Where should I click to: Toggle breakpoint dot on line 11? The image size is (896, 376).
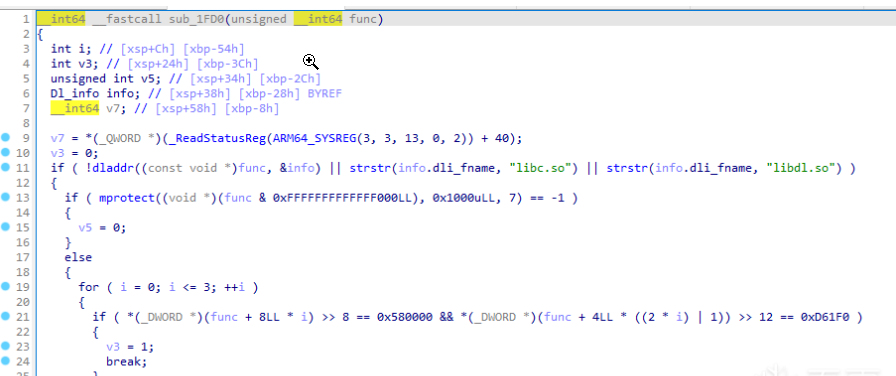(x=6, y=167)
